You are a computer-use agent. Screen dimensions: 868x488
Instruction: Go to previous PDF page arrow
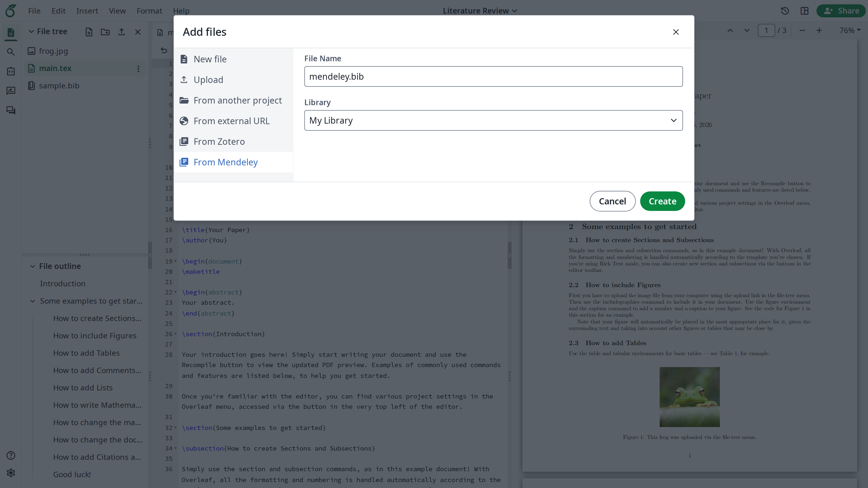730,30
